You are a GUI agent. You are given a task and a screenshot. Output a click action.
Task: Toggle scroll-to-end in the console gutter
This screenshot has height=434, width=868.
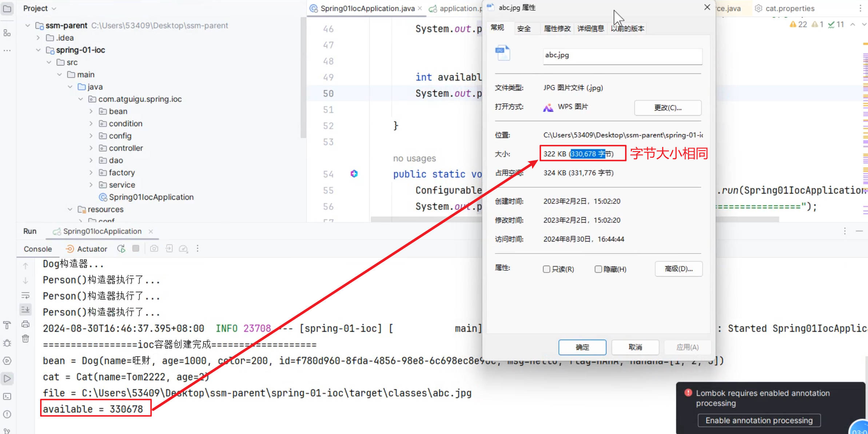[x=25, y=310]
